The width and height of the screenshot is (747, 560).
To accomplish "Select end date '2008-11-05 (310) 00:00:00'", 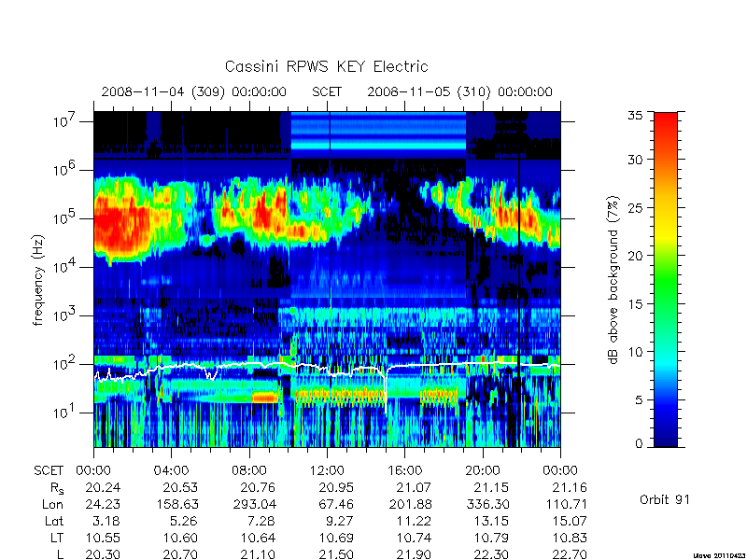I will [459, 91].
